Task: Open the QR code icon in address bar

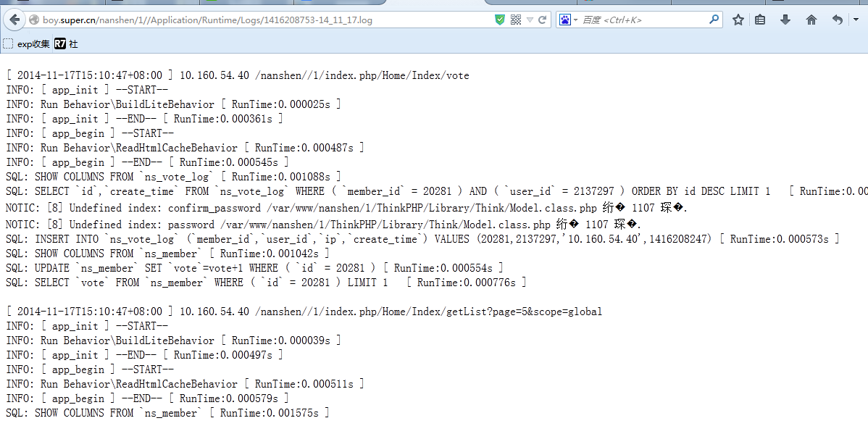Action: click(516, 20)
